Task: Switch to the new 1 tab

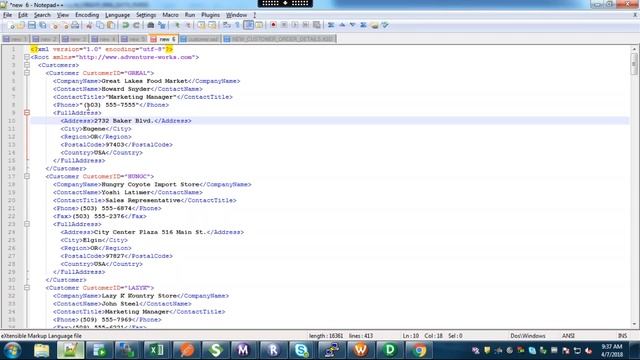Action: pyautogui.click(x=16, y=39)
